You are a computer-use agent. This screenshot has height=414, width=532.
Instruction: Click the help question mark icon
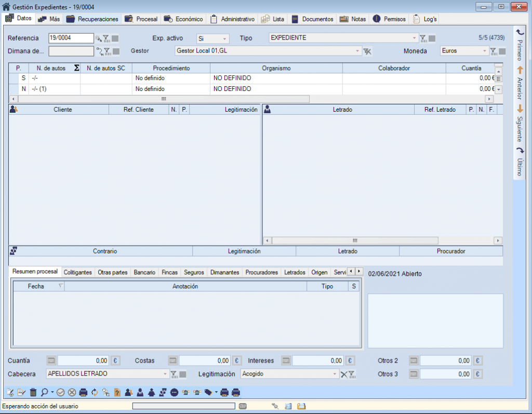tap(117, 393)
